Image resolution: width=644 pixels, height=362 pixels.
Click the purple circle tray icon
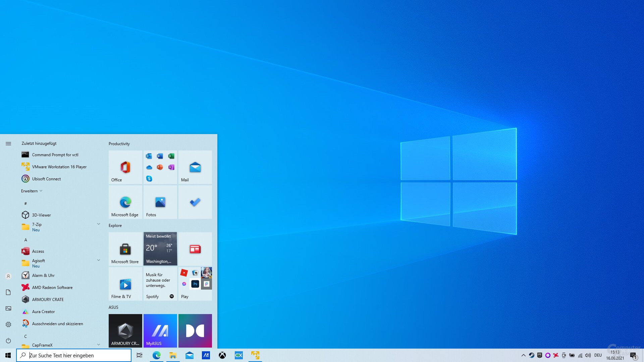pyautogui.click(x=548, y=355)
